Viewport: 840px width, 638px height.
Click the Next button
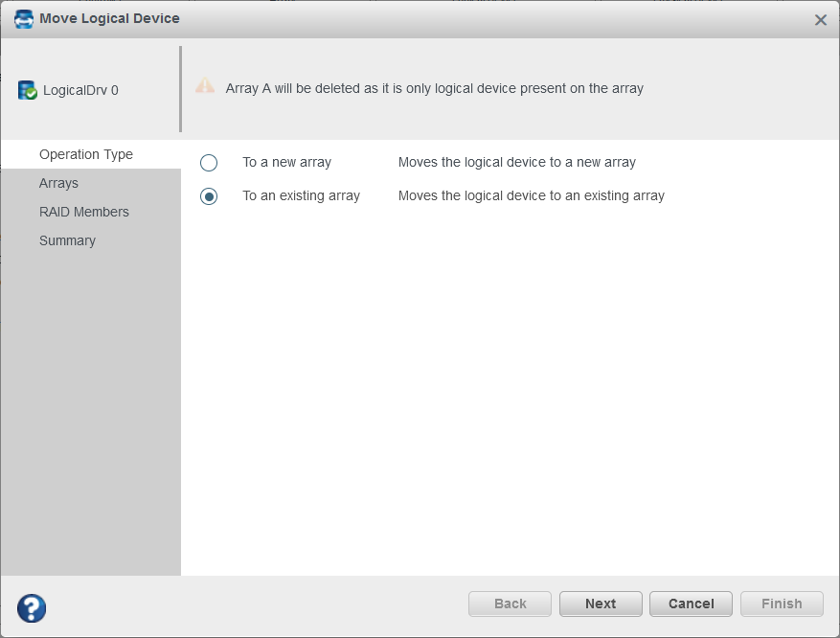point(600,604)
